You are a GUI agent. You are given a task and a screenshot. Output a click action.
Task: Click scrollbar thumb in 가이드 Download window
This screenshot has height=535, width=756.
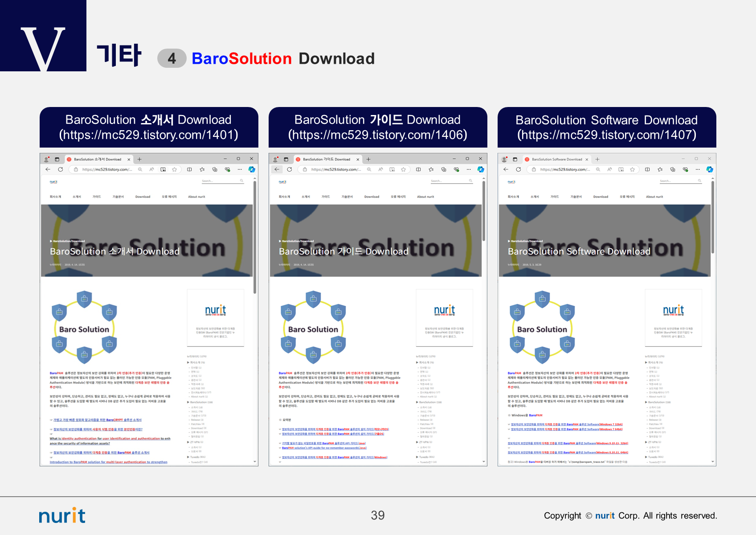click(483, 211)
